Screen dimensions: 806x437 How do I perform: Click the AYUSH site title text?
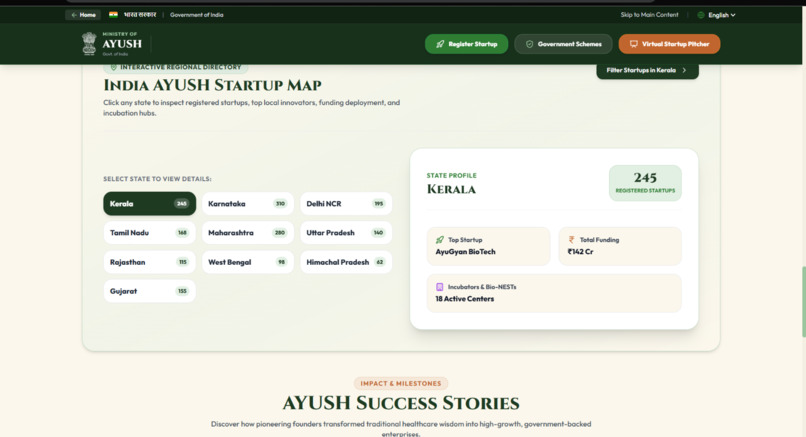pos(122,44)
